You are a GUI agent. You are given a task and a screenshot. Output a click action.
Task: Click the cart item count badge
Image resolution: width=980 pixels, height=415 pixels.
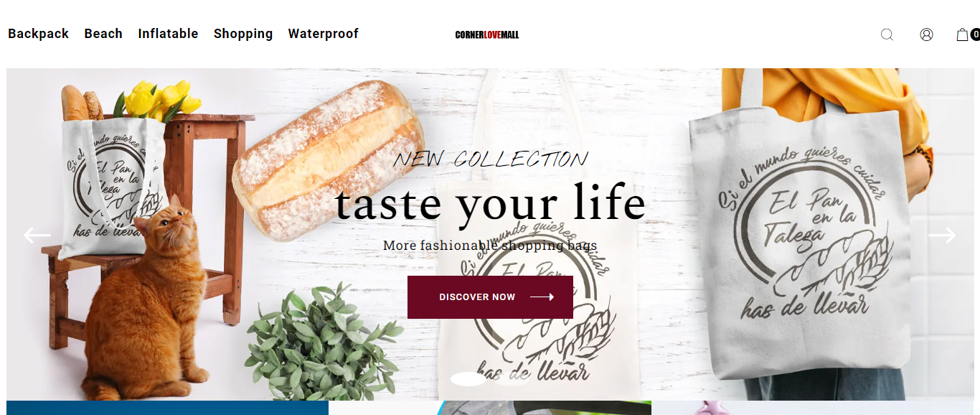[x=976, y=34]
